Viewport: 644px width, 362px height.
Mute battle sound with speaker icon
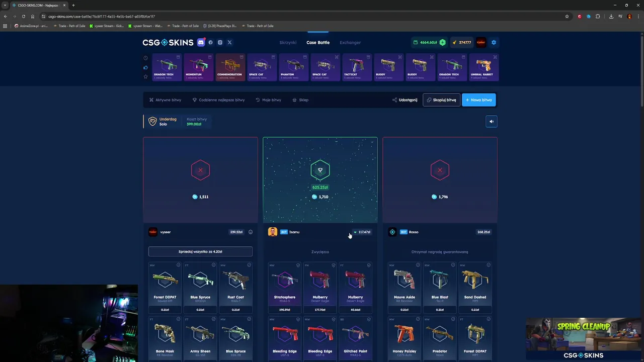492,121
